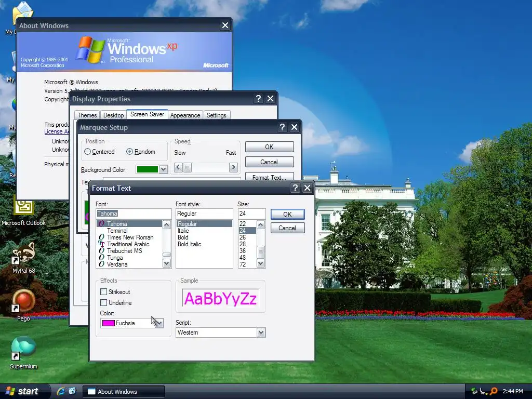
Task: Click speed slider left arrow
Action: pos(178,167)
